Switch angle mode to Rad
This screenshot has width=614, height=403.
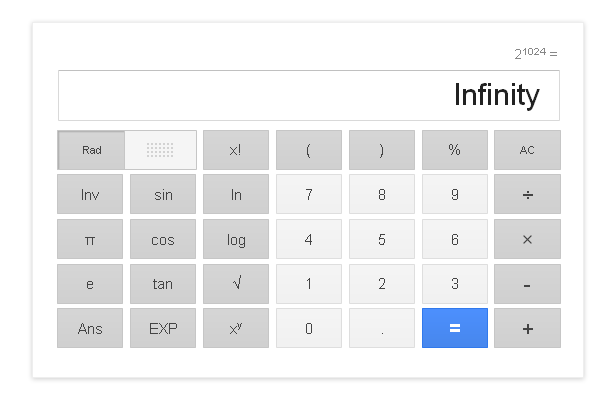[92, 150]
